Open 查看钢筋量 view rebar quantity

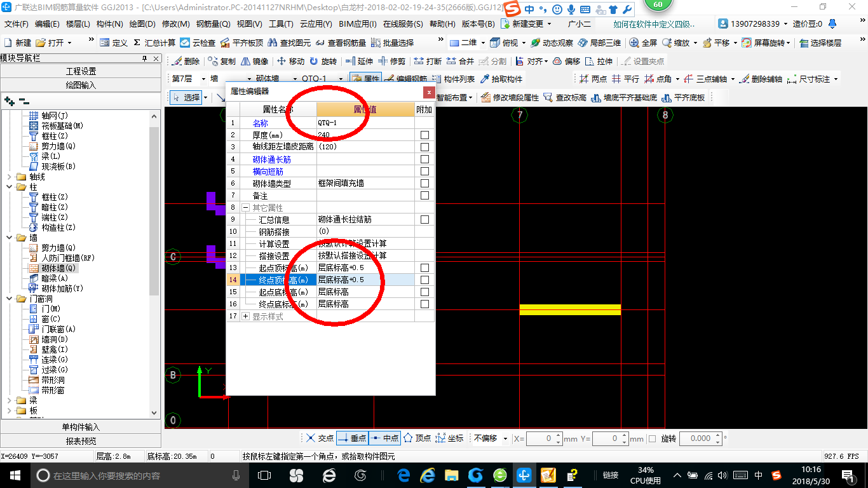click(341, 43)
